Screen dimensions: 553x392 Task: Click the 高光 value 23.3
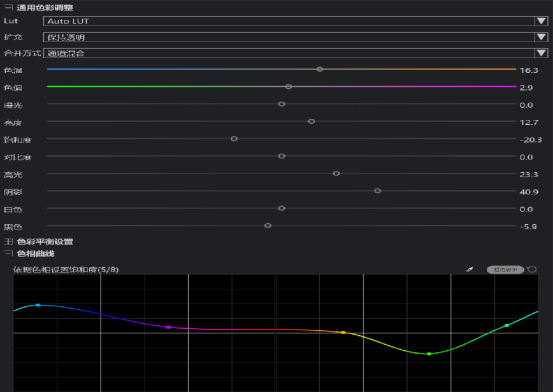(x=529, y=174)
